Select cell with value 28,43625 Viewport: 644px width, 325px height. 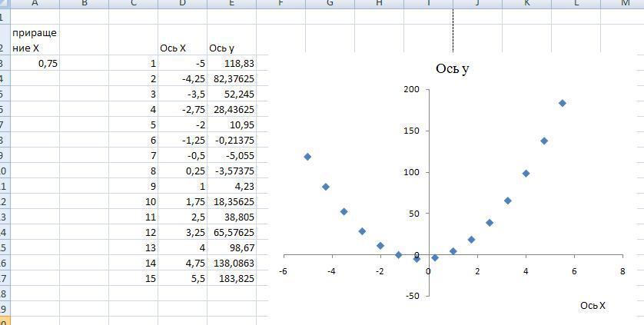[231, 109]
